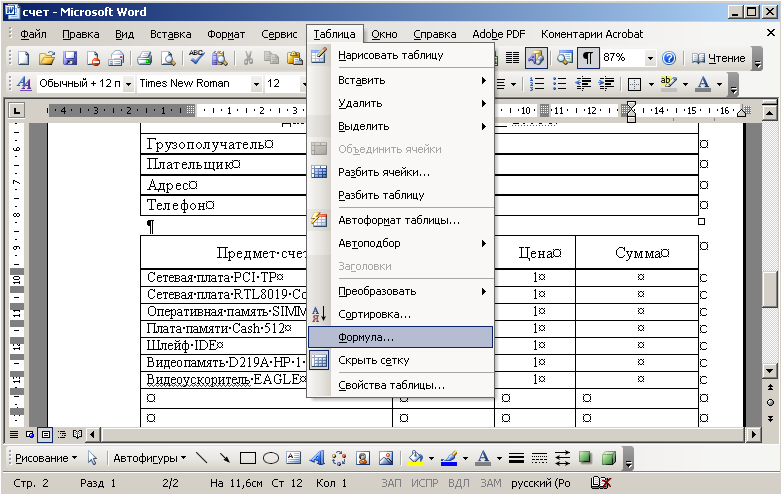Screen dimensions: 781x494
Task: Open Print Preview icon
Action: (x=168, y=58)
